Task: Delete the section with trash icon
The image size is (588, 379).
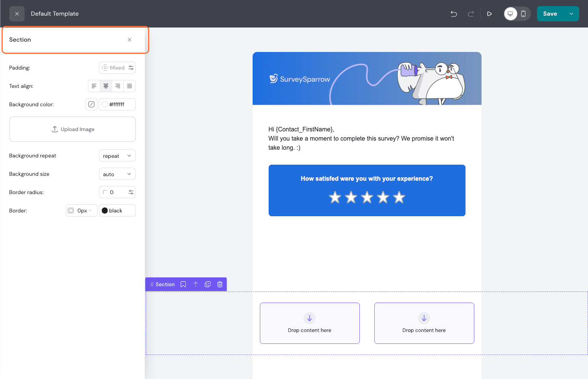Action: click(x=220, y=284)
